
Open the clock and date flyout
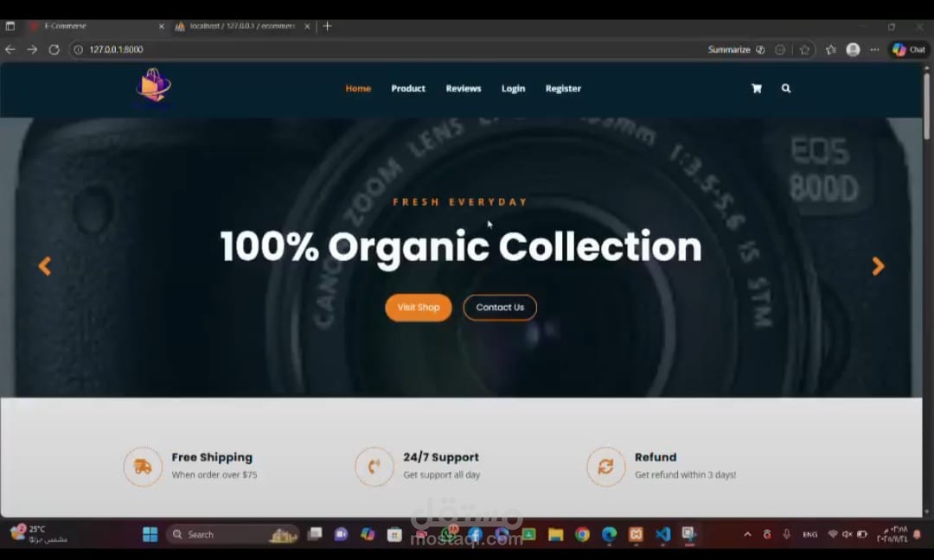pos(892,534)
